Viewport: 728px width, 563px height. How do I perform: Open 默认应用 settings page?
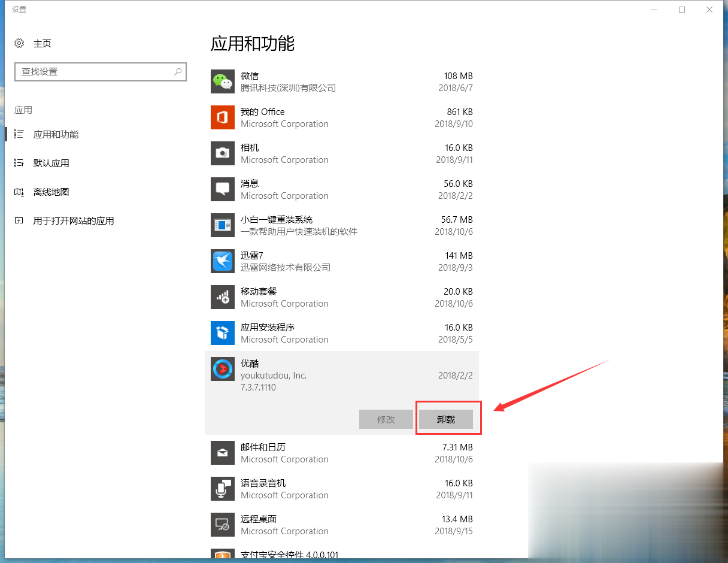tap(51, 163)
